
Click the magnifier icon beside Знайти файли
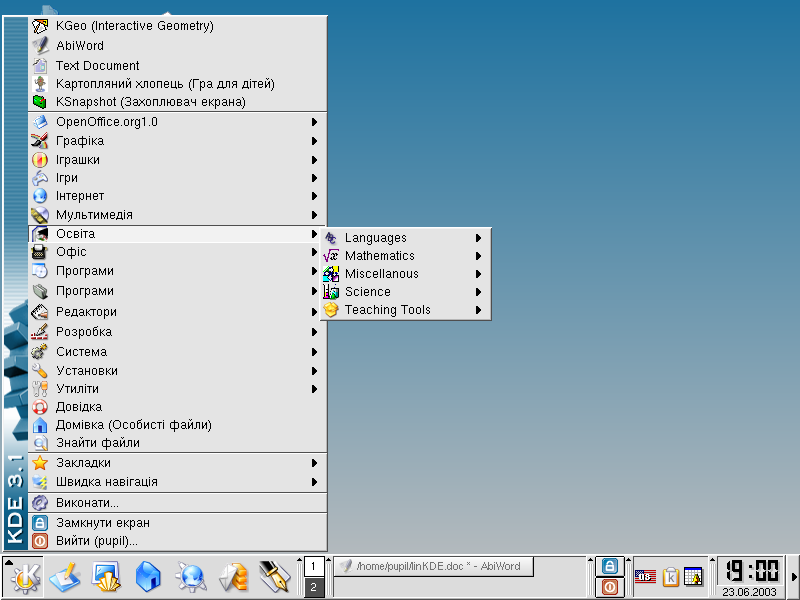[x=40, y=443]
